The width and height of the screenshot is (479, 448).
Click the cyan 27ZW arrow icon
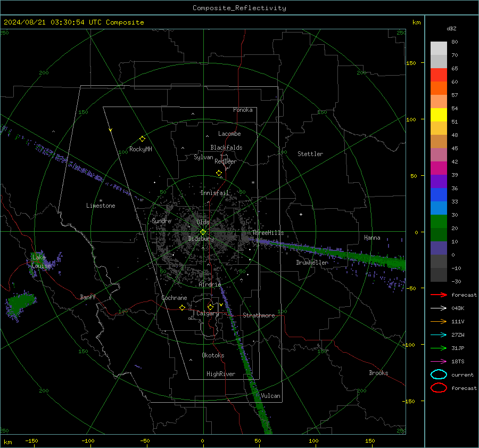pyautogui.click(x=439, y=335)
